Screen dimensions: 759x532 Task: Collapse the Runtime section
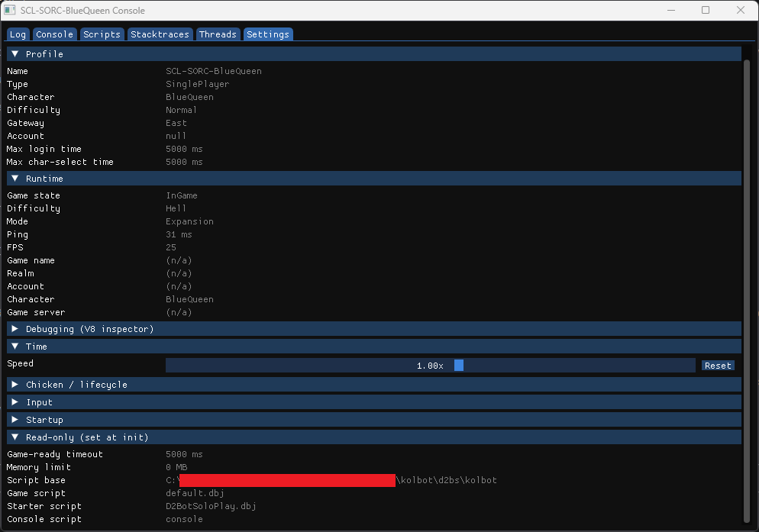click(x=373, y=178)
